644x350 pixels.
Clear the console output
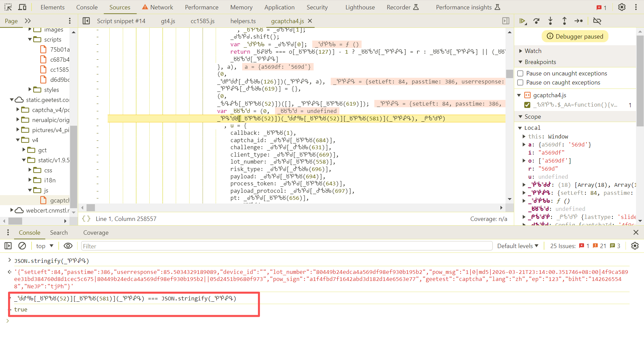tap(22, 246)
